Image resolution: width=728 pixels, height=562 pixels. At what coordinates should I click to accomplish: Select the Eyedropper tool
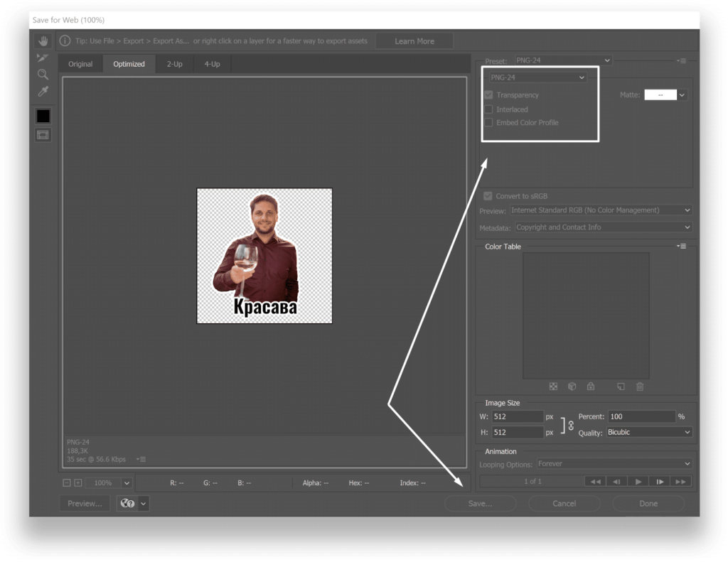pos(43,91)
